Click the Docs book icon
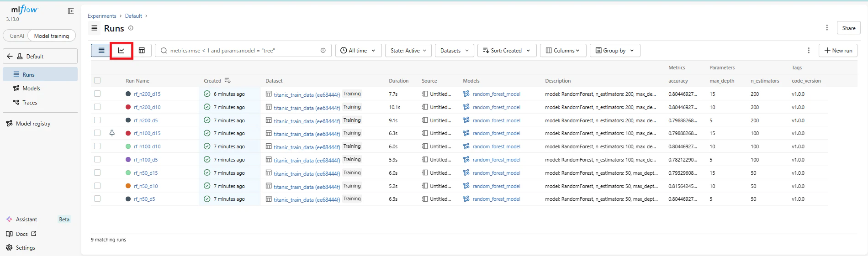868x256 pixels. point(9,234)
